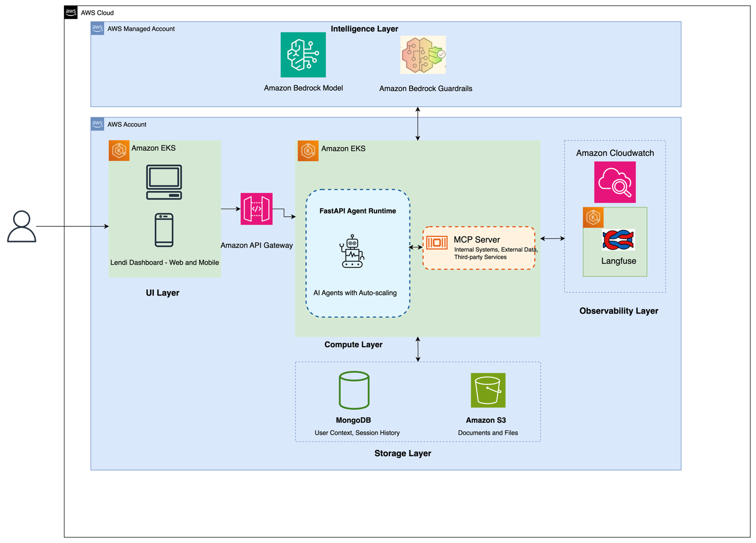
Task: Click the Amazon CloudWatch magnifier cloud icon
Action: 615,182
